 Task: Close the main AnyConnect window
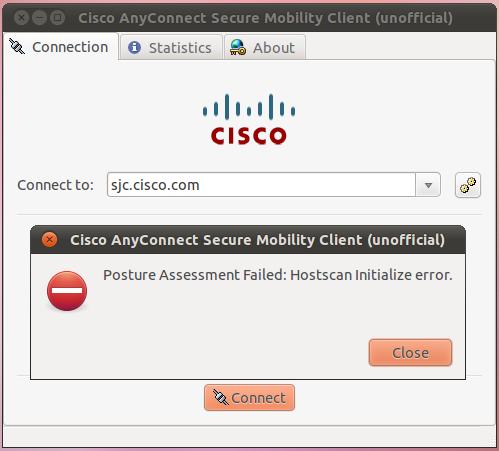(x=22, y=18)
